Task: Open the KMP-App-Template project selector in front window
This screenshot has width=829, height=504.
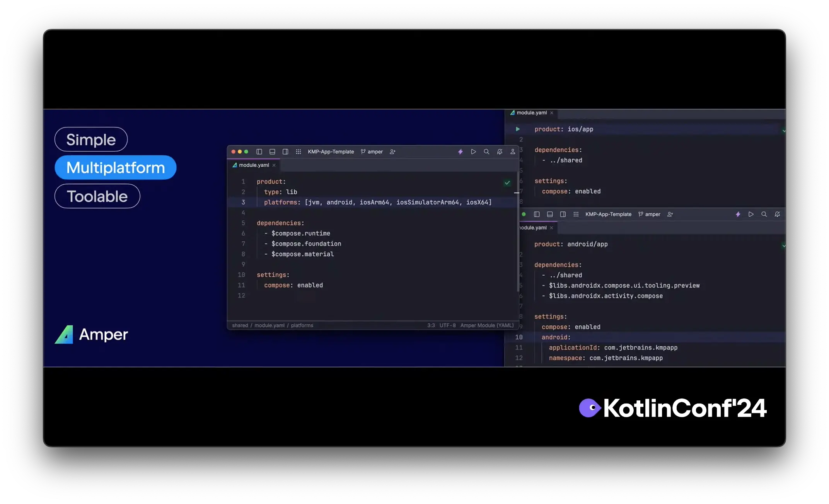Action: pos(331,152)
